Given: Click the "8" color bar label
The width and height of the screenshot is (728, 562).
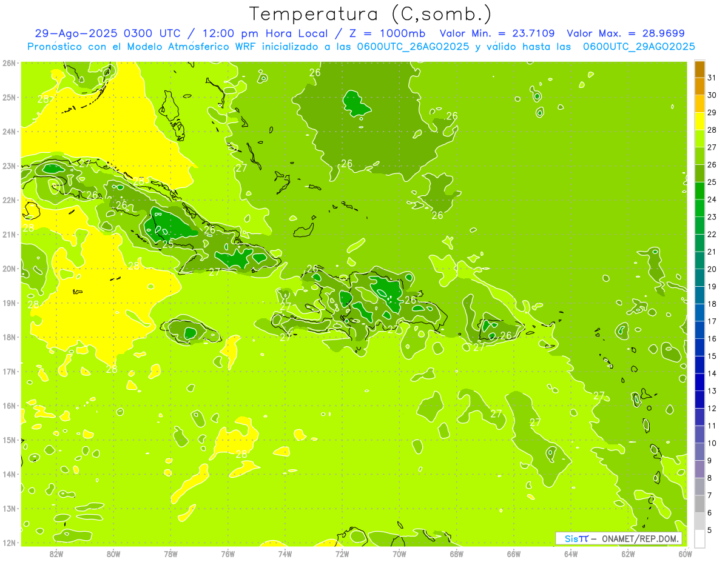Looking at the screenshot, I should click(710, 478).
